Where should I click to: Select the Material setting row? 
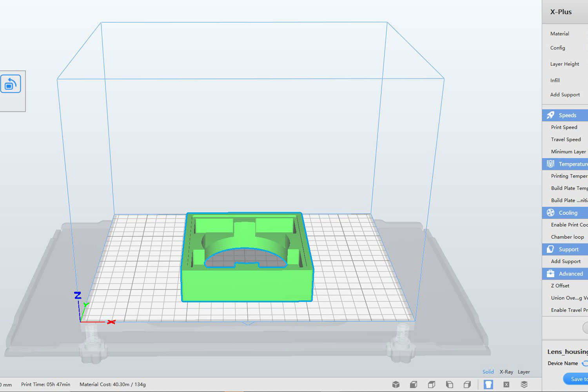(560, 34)
